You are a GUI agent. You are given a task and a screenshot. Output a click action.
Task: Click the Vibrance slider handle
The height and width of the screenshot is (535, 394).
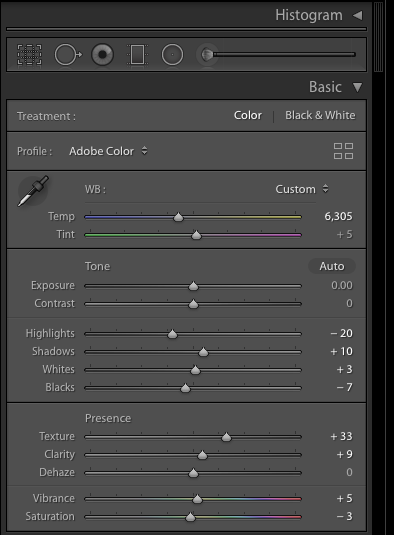(197, 499)
